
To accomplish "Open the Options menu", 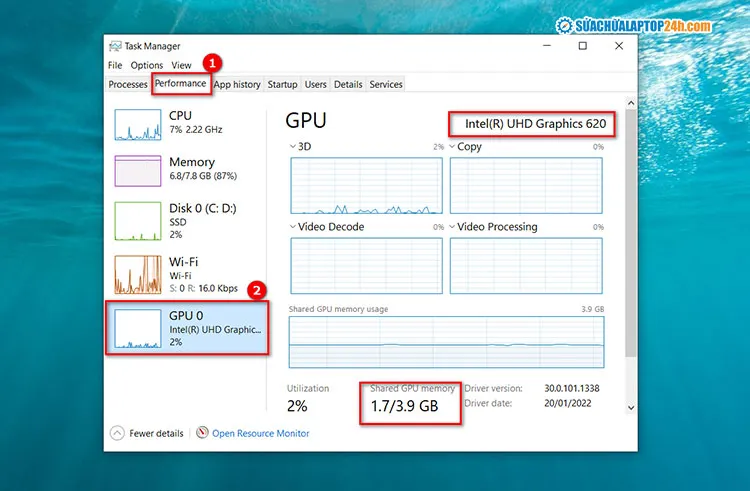I will (x=146, y=65).
